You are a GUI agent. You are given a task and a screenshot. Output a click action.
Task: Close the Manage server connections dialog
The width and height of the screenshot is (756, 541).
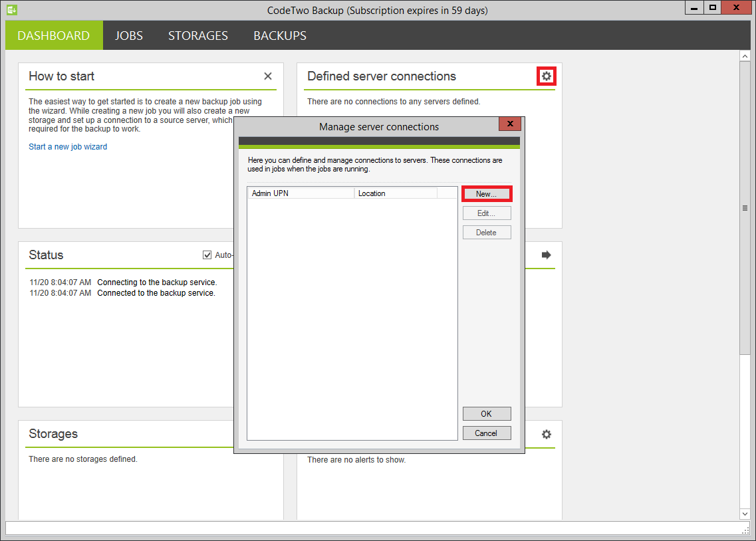(x=510, y=124)
